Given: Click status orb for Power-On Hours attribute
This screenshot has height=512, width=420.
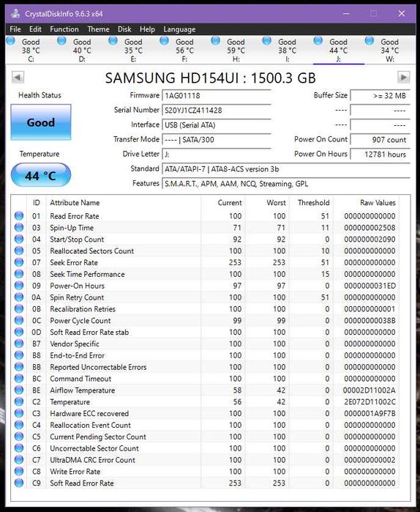Looking at the screenshot, I should click(19, 286).
